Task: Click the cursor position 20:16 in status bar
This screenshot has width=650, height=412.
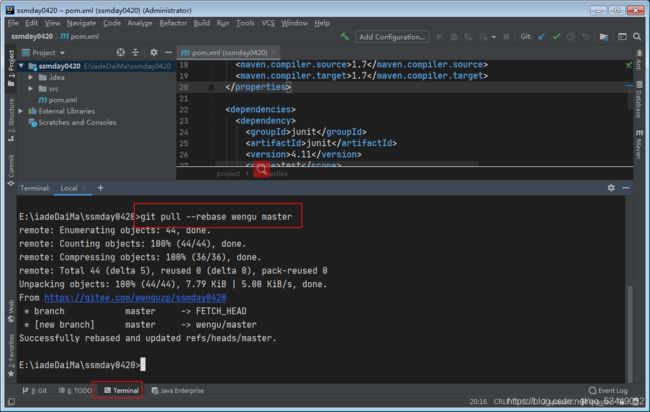Action: [478, 401]
